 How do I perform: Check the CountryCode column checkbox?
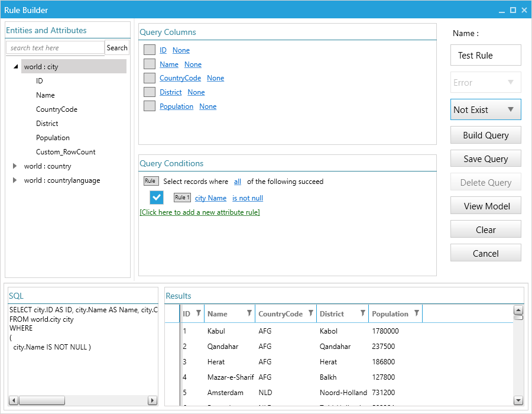[x=150, y=77]
